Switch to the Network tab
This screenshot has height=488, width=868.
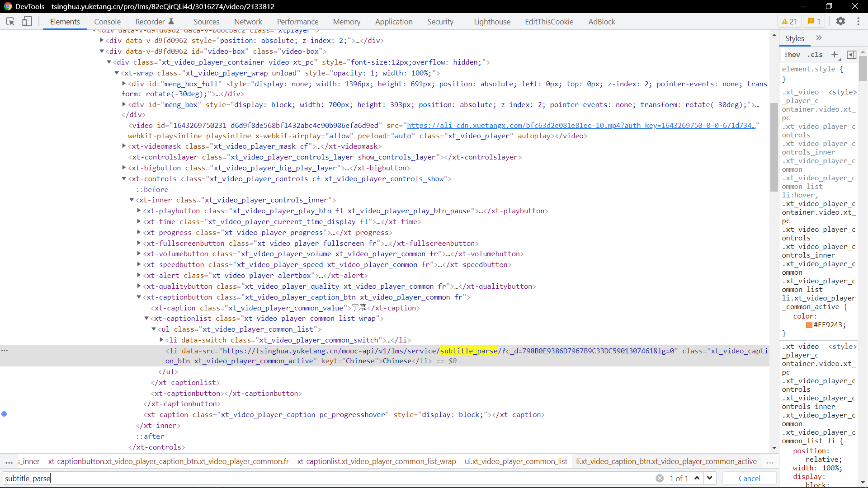coord(248,22)
